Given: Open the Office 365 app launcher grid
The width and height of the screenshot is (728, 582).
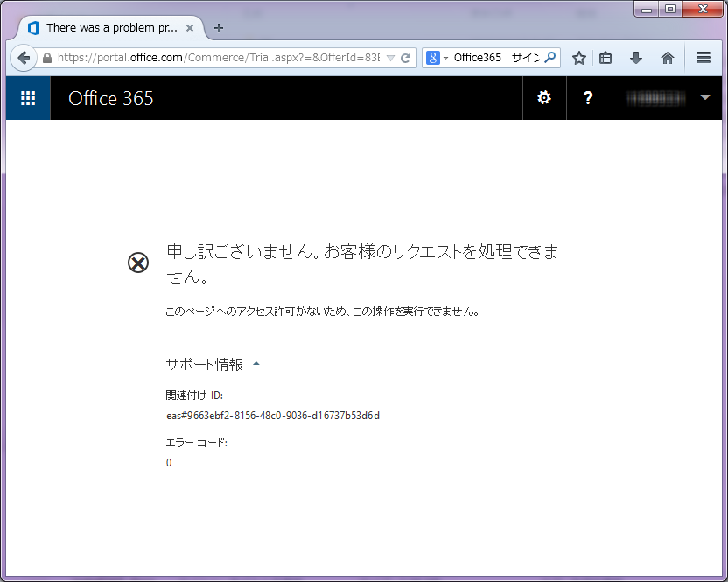Looking at the screenshot, I should pyautogui.click(x=28, y=98).
